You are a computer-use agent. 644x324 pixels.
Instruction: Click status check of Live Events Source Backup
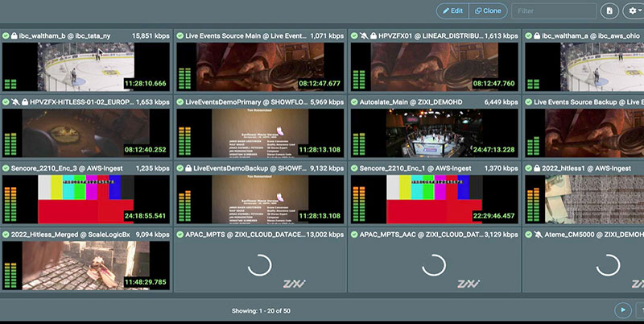point(529,102)
